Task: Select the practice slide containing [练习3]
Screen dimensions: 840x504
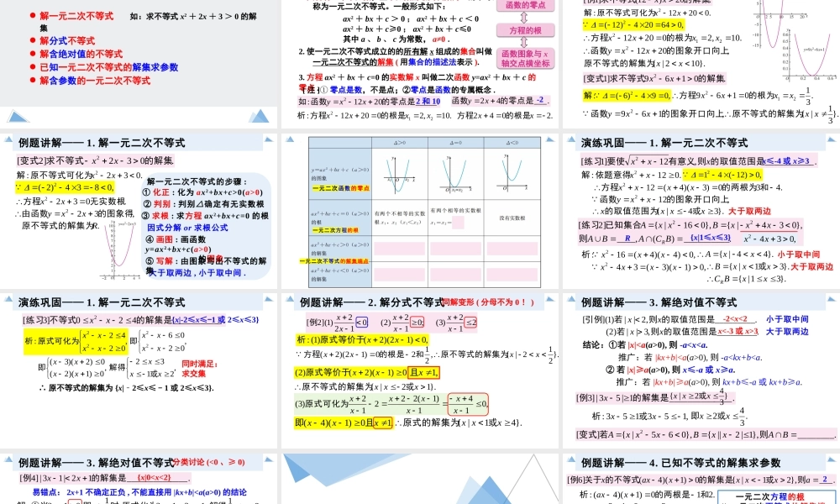Action: [139, 370]
